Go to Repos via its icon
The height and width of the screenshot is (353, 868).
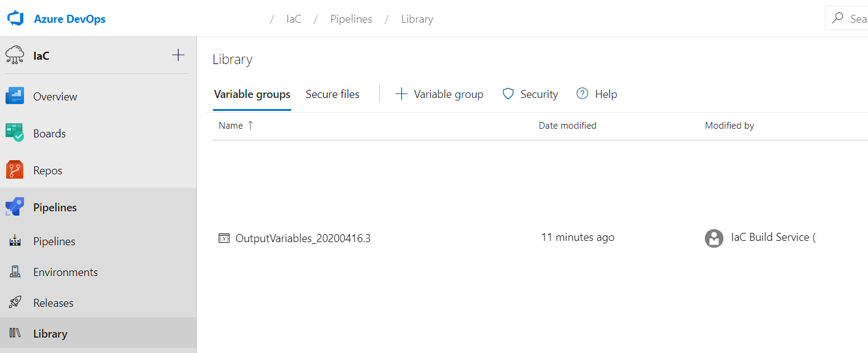[x=15, y=171]
